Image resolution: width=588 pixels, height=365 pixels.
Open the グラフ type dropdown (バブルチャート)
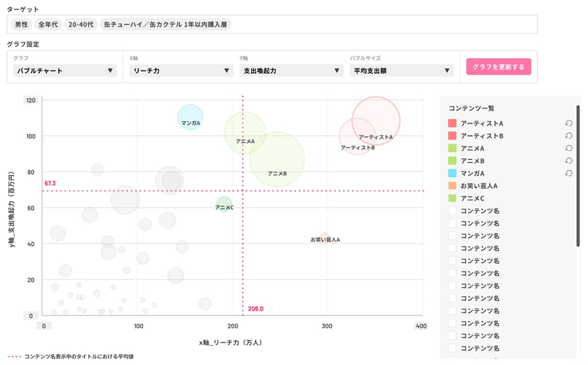tap(65, 71)
